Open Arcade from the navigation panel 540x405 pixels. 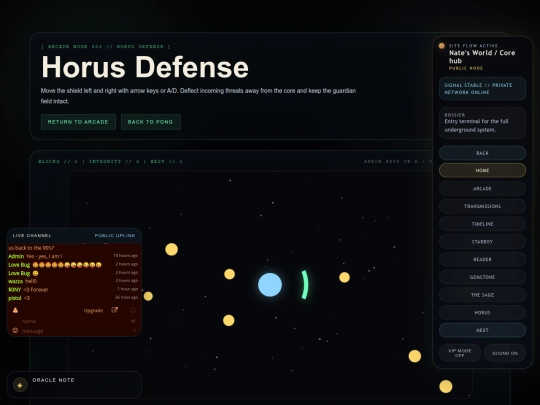coord(482,188)
